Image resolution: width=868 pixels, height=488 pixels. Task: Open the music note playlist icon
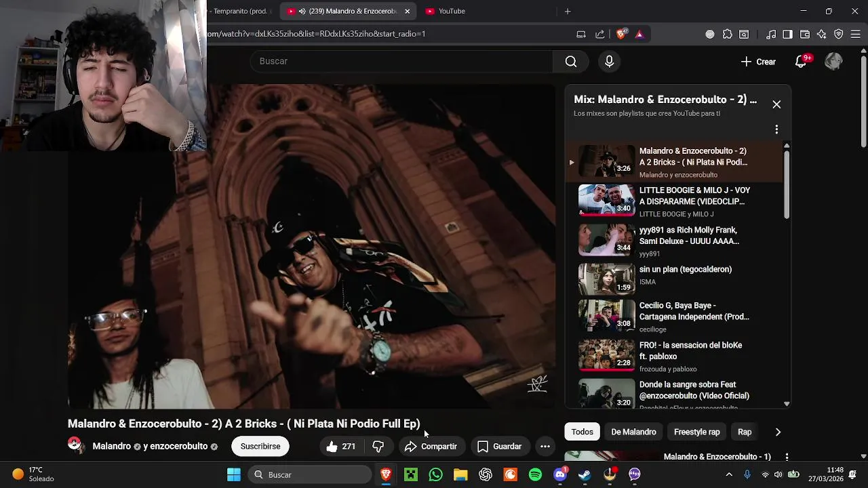click(771, 35)
